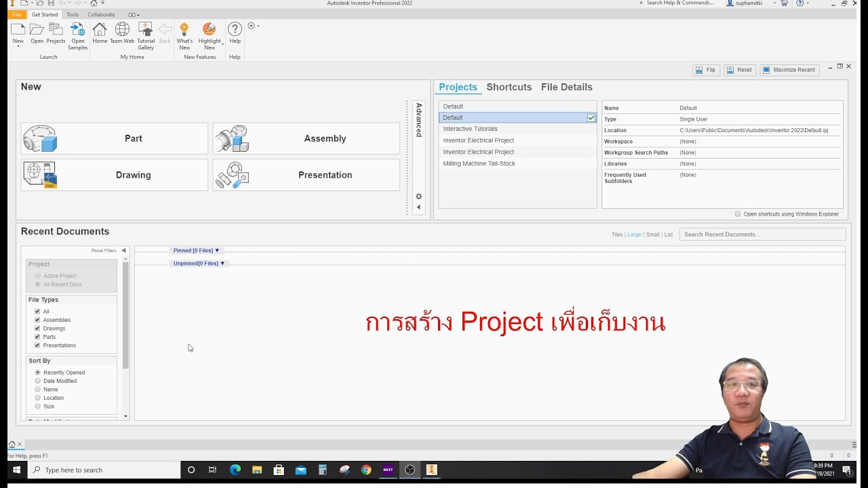Click the Reset layout button
This screenshot has height=488, width=868.
[x=739, y=70]
